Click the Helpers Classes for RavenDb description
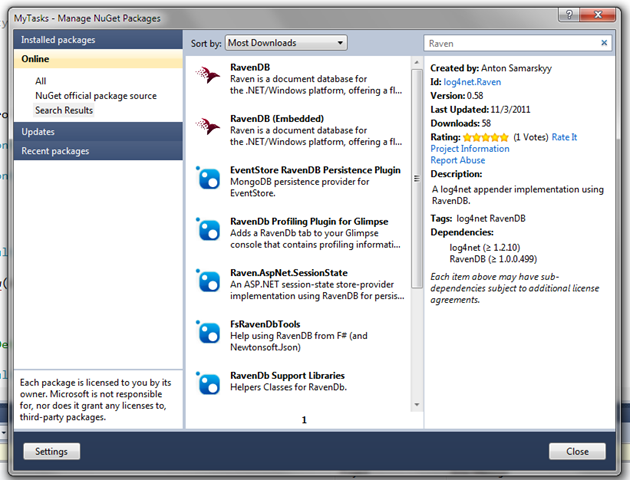 click(x=288, y=387)
